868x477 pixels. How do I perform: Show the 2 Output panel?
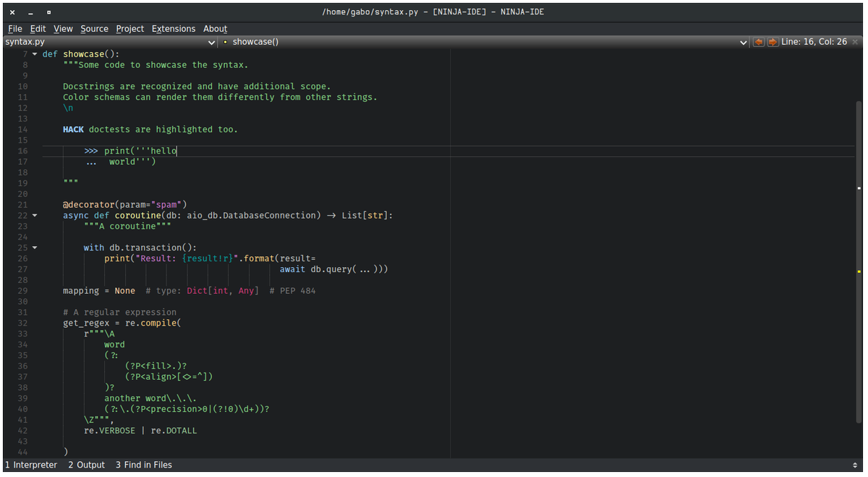[87, 465]
